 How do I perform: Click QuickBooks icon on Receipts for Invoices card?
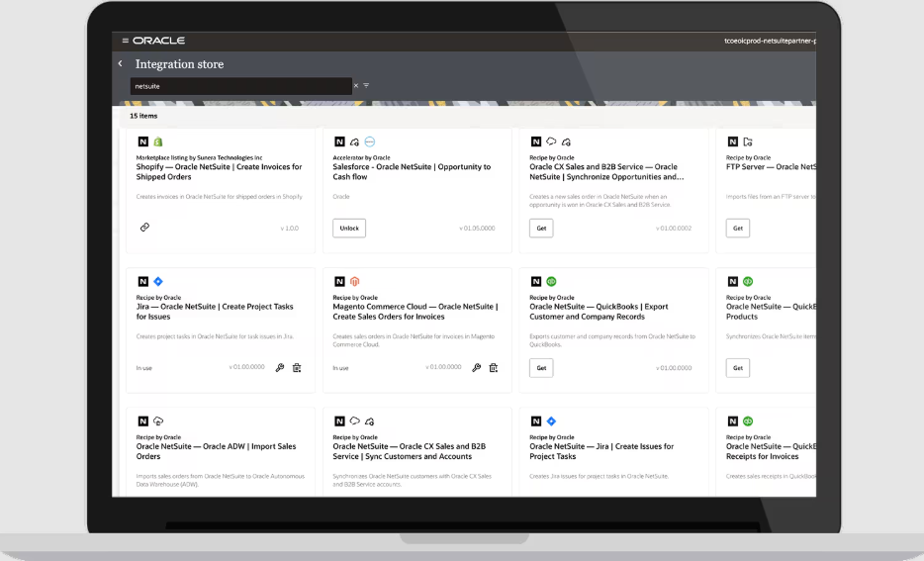[x=748, y=421]
